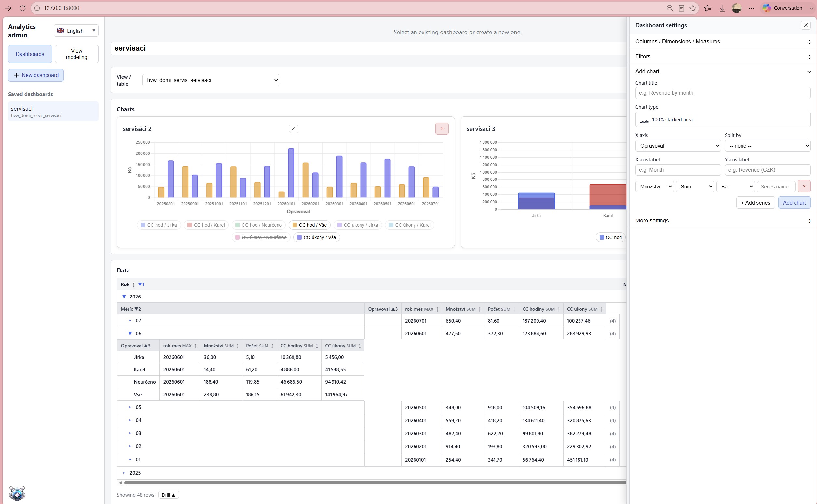Image resolution: width=817 pixels, height=504 pixels.
Task: Sort nested Množství SUM column
Action: pyautogui.click(x=238, y=346)
